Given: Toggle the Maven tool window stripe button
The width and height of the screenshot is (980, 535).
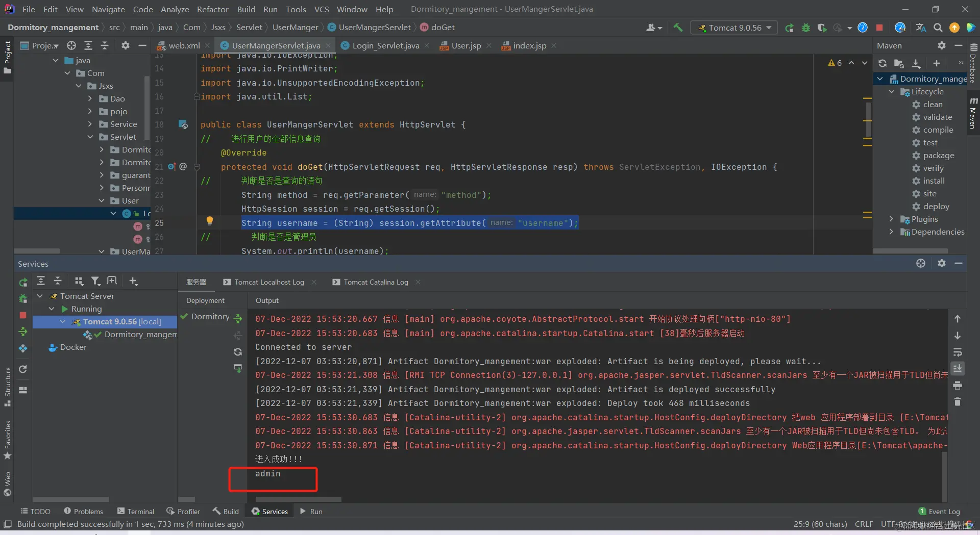Looking at the screenshot, I should coord(973,112).
